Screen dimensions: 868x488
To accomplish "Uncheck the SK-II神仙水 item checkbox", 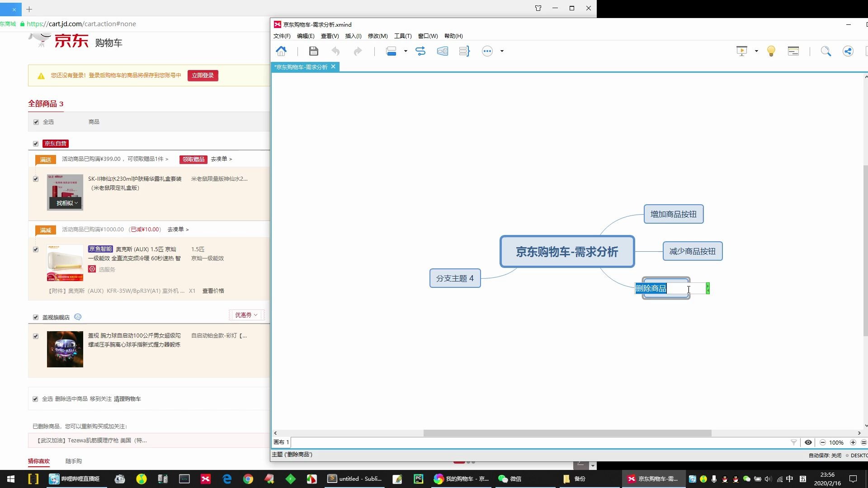I will click(x=36, y=179).
